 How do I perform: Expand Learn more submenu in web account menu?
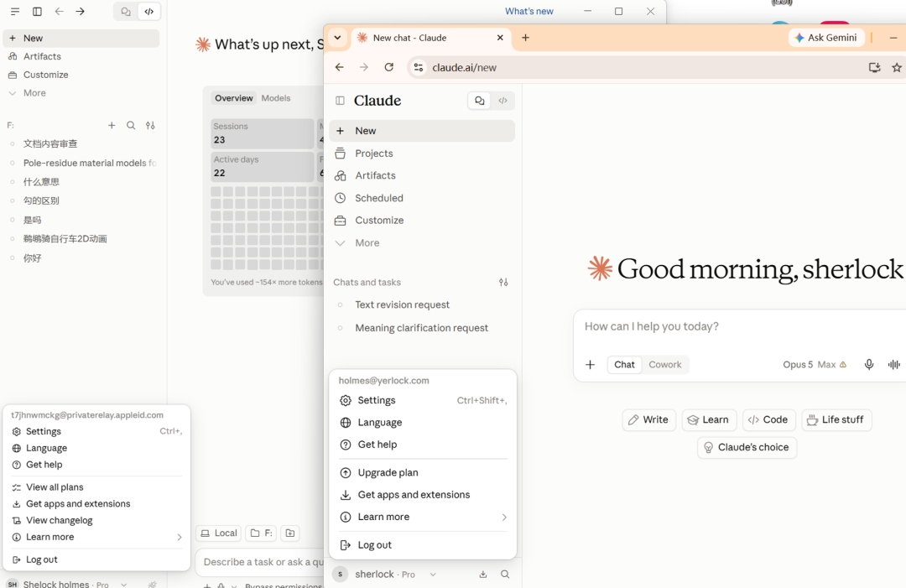click(423, 517)
